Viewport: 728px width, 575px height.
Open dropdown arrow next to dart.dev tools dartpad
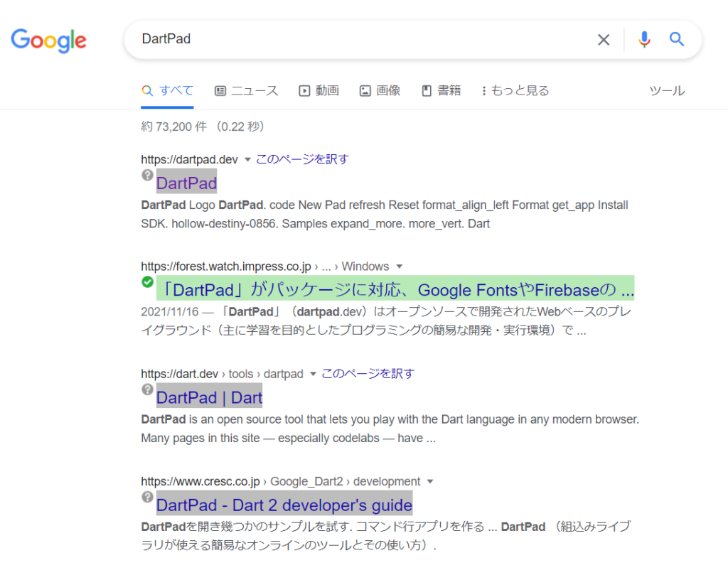point(313,374)
